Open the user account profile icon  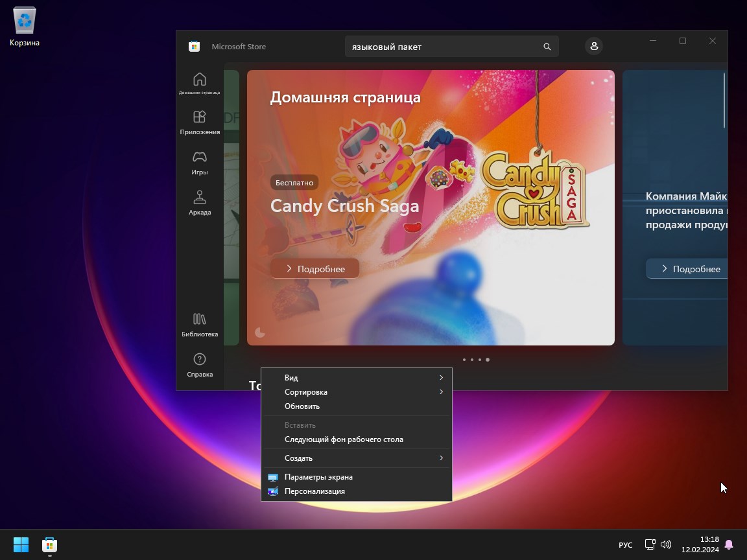(x=594, y=46)
